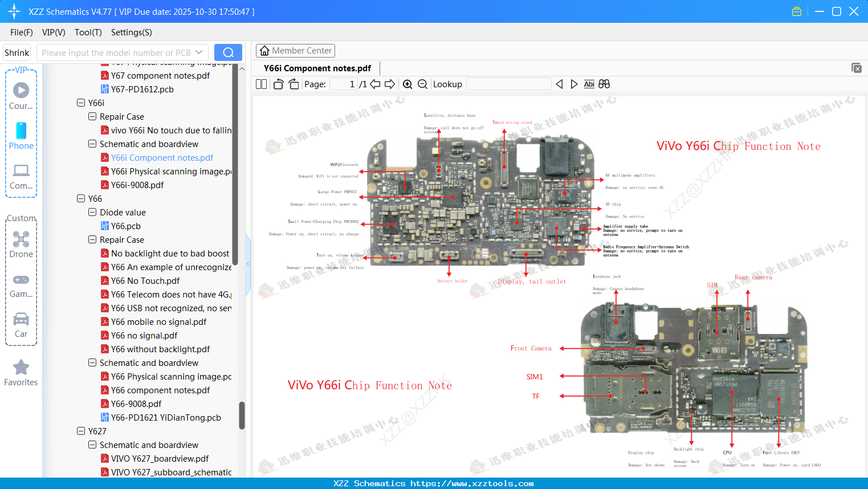Click the Member Center button
Image resolution: width=868 pixels, height=489 pixels.
295,50
